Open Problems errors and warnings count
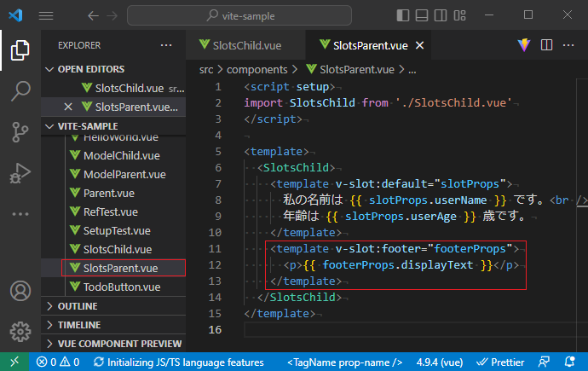This screenshot has width=588, height=371. pyautogui.click(x=58, y=362)
